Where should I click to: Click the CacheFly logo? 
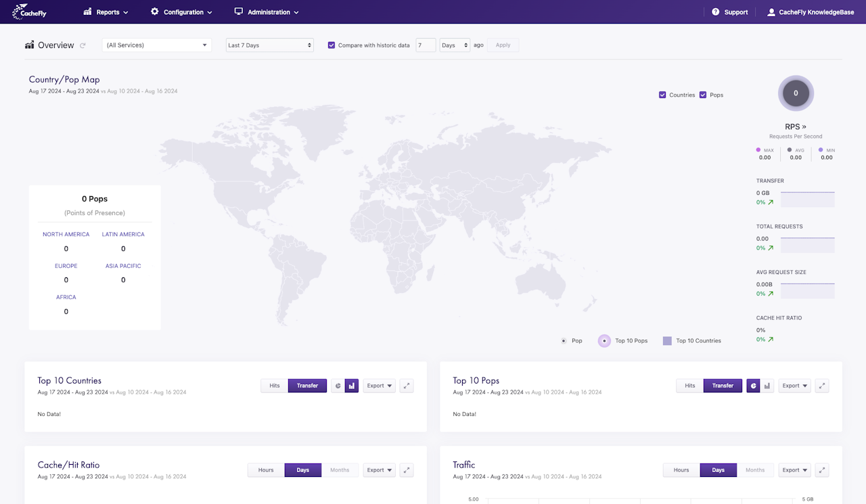[29, 12]
